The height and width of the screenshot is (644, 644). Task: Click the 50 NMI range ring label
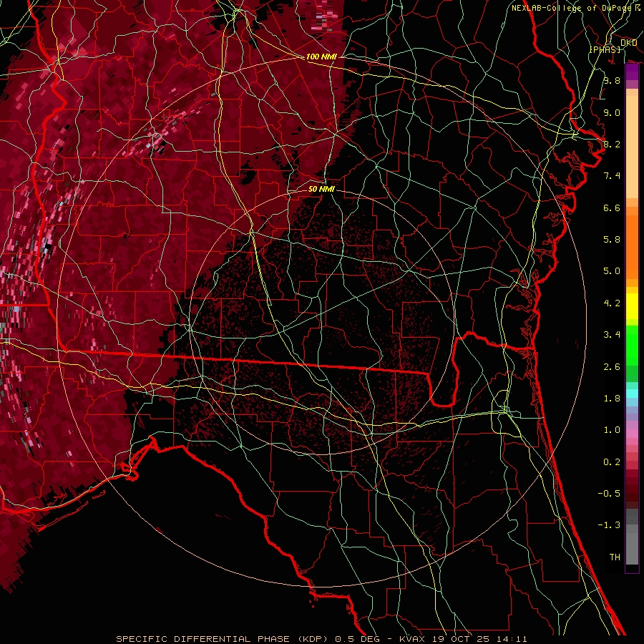pos(321,189)
